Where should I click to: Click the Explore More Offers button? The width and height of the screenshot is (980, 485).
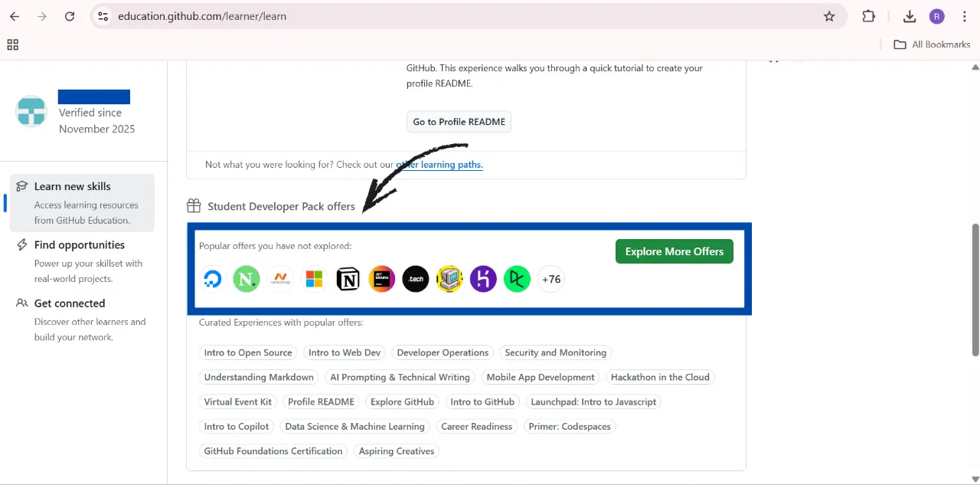point(675,251)
